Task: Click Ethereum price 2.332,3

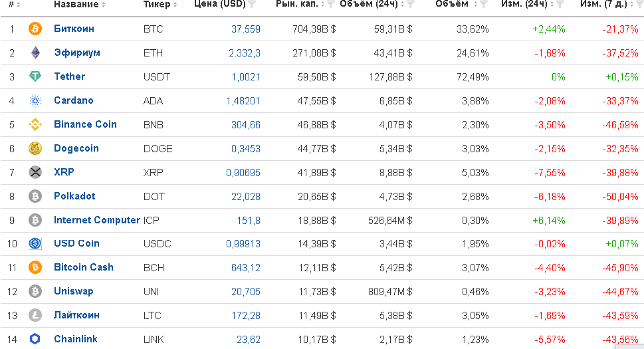Action: (245, 53)
